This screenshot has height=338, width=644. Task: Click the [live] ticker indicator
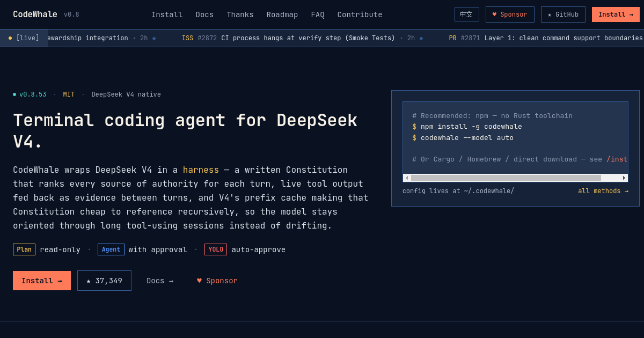point(24,38)
